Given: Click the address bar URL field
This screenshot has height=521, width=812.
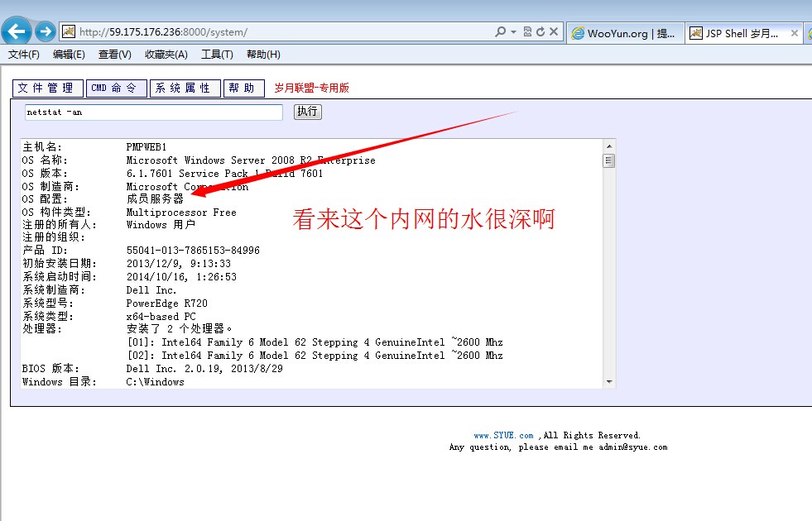Looking at the screenshot, I should point(284,32).
